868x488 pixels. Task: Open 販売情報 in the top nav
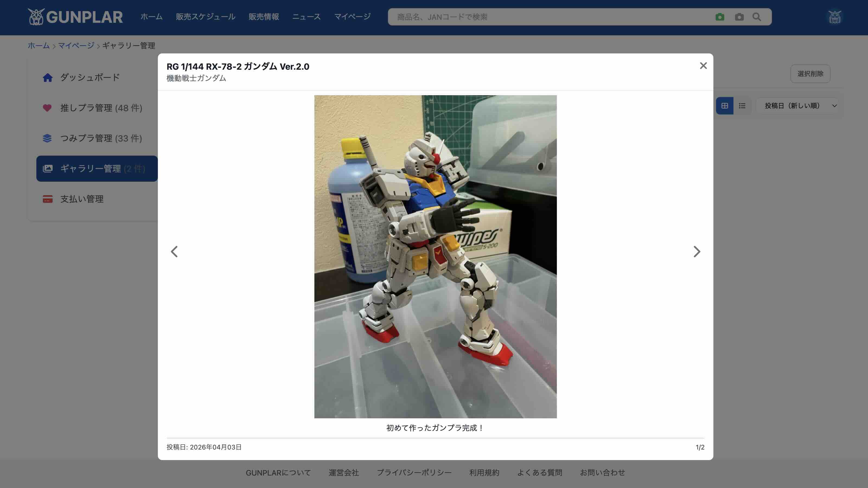tap(264, 17)
